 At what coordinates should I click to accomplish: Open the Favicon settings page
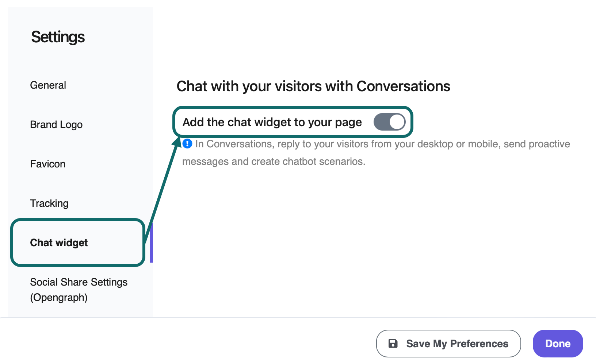point(47,164)
